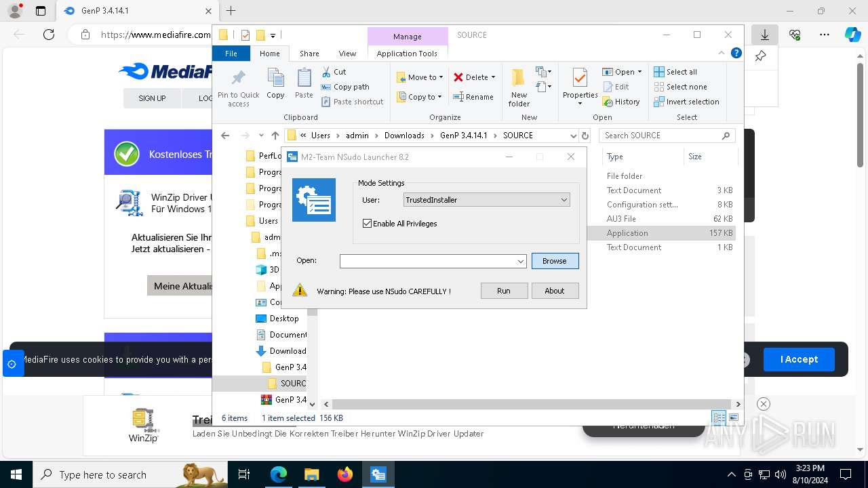Click the Paste ribbon icon
Image resolution: width=868 pixels, height=488 pixels.
[304, 78]
